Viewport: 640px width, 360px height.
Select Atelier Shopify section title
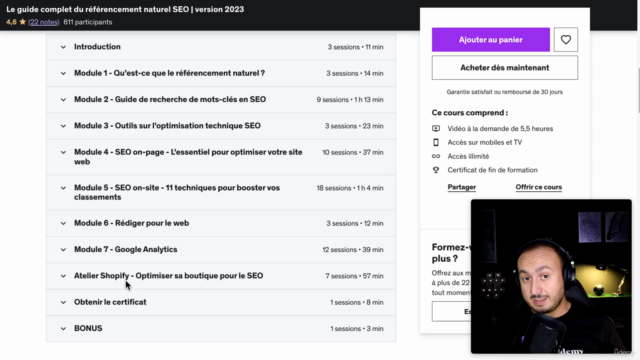pos(169,276)
